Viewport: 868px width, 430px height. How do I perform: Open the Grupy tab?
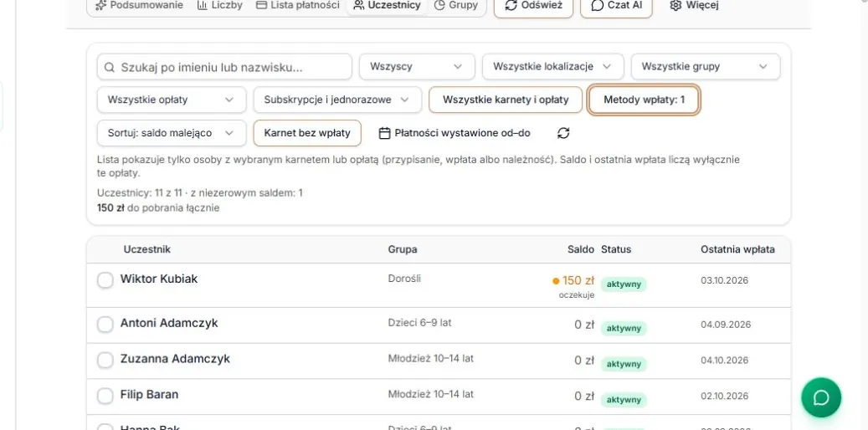pyautogui.click(x=456, y=6)
